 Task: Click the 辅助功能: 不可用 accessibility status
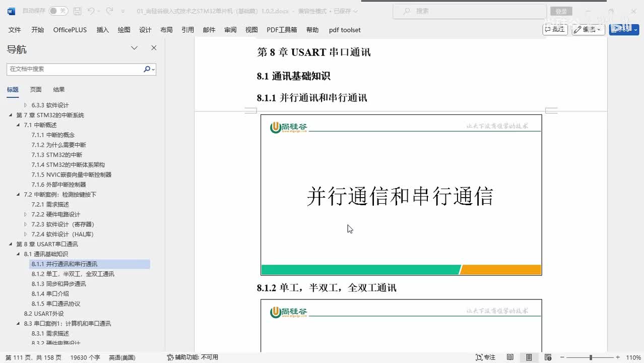192,357
